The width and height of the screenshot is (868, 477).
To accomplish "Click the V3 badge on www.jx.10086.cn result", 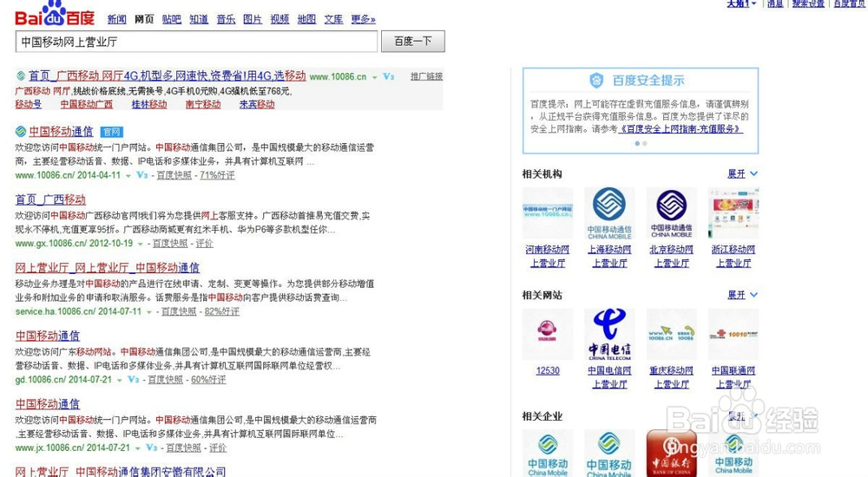I will (x=152, y=448).
